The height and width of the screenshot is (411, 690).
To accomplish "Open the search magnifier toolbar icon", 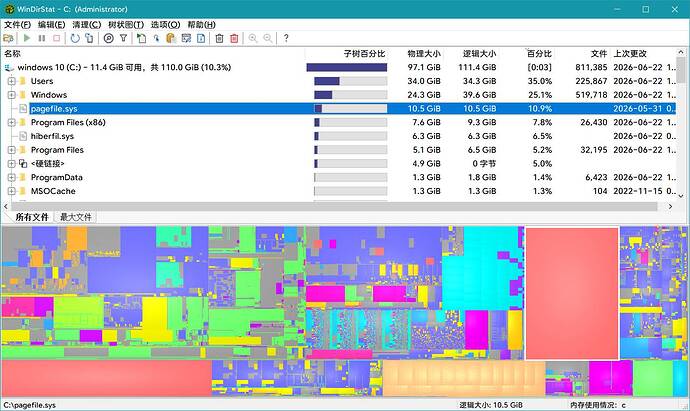I will pos(108,38).
